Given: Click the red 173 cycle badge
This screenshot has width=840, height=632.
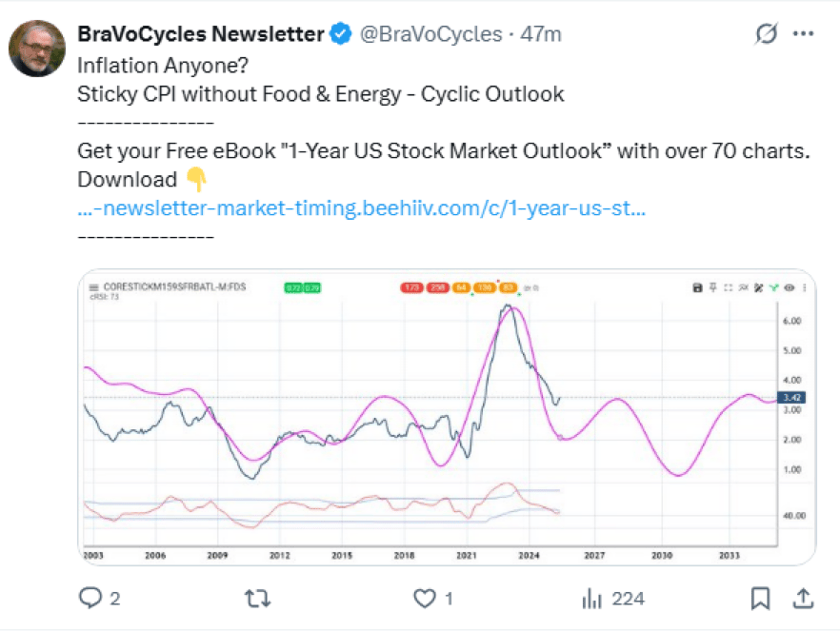Looking at the screenshot, I should 411,287.
